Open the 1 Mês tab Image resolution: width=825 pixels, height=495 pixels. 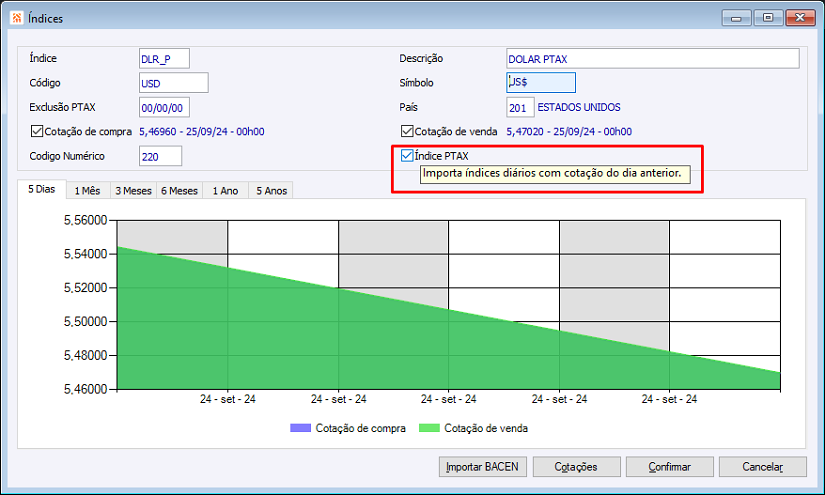(x=87, y=190)
